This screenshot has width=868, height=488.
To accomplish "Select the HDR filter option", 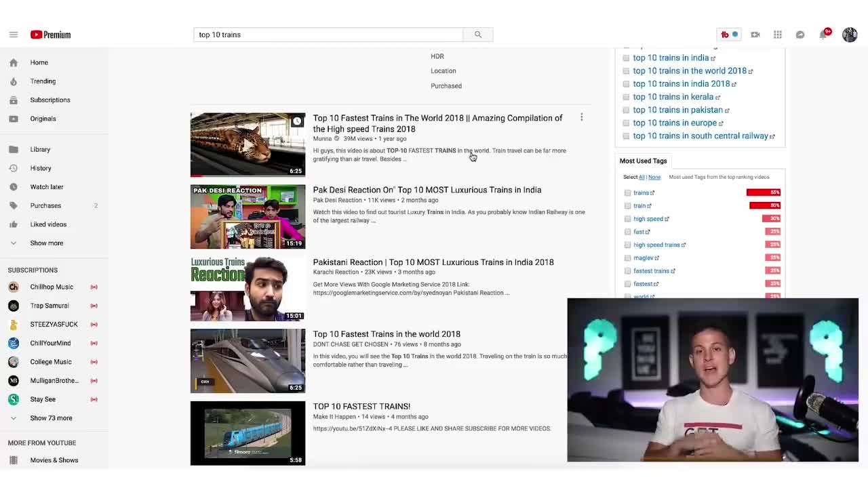I will (x=437, y=56).
